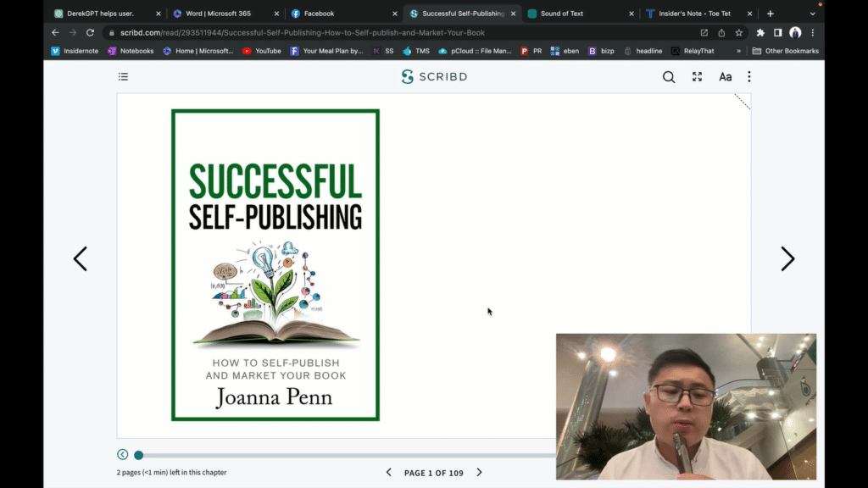This screenshot has width=868, height=488.
Task: Expand the tab search dropdown arrow
Action: coord(813,14)
